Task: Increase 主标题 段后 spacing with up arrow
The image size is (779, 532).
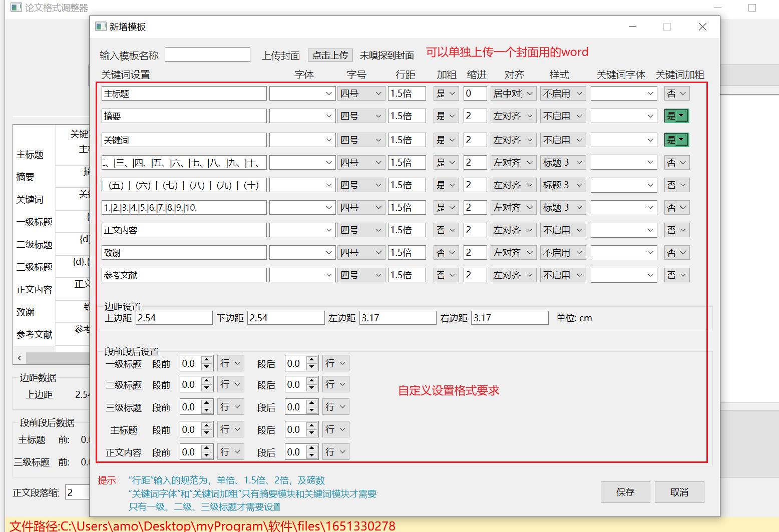Action: tap(311, 426)
